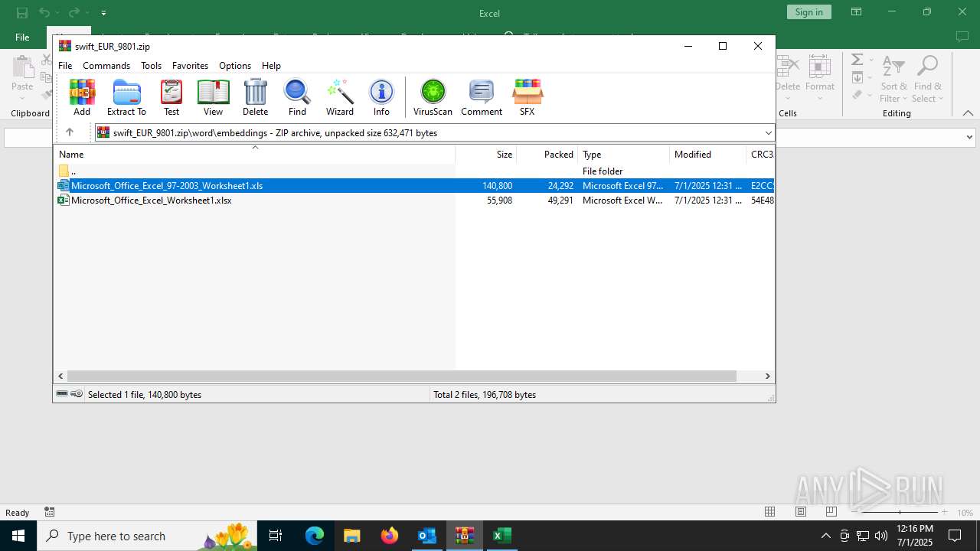Viewport: 980px width, 551px height.
Task: Open the Options menu
Action: [x=235, y=66]
